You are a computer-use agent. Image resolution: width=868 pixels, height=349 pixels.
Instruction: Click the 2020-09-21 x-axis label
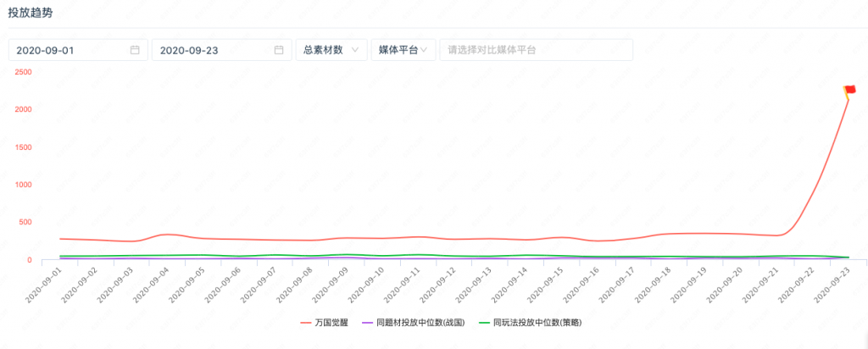click(759, 284)
